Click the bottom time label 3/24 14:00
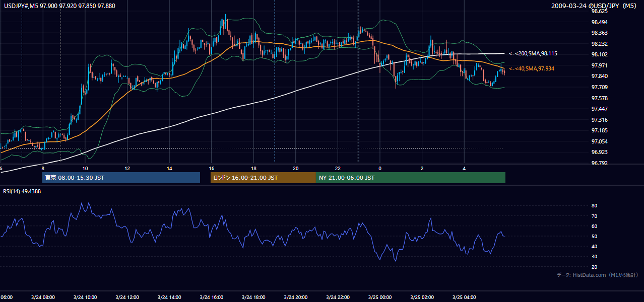Screen dimensions: 644x302 tap(169, 297)
